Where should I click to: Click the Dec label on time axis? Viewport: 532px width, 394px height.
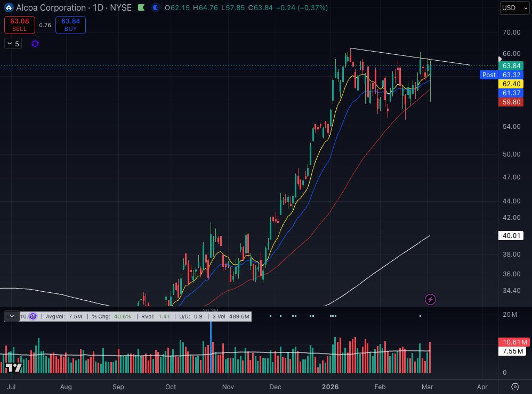click(275, 387)
